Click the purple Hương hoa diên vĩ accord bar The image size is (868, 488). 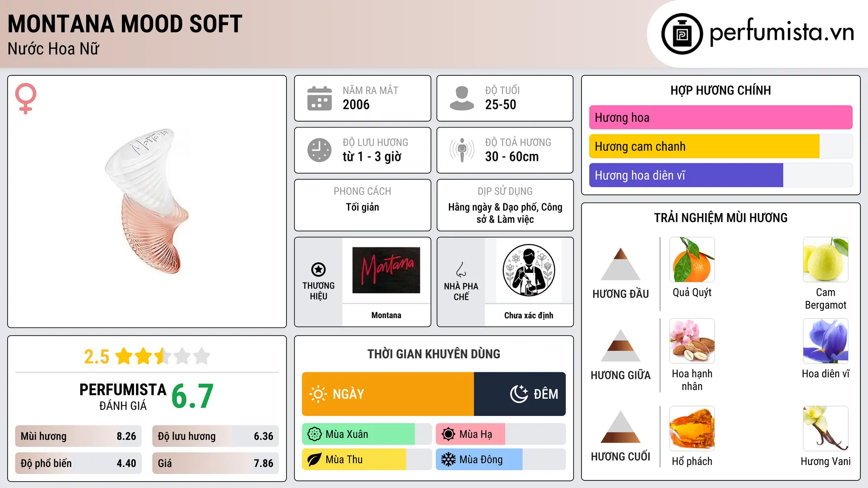686,175
